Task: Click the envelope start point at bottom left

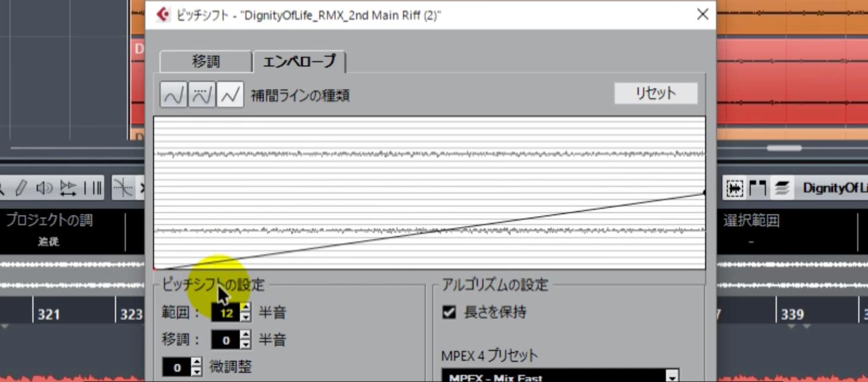Action: pyautogui.click(x=155, y=269)
